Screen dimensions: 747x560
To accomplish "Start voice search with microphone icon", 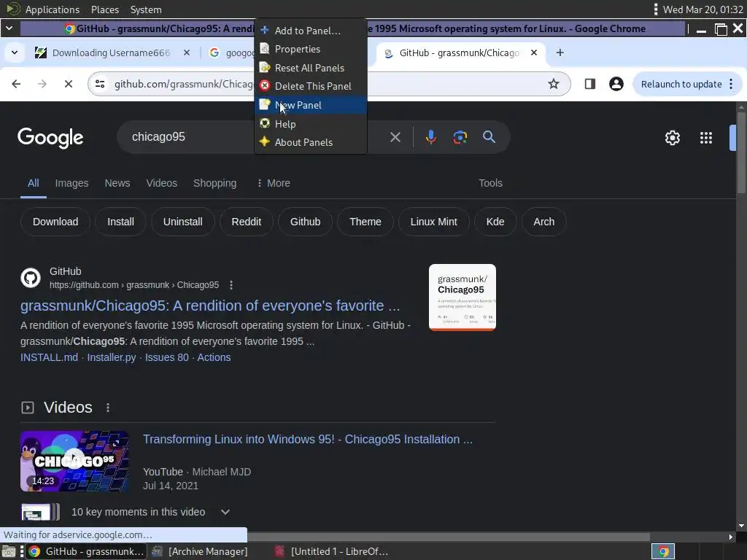I will coord(430,137).
